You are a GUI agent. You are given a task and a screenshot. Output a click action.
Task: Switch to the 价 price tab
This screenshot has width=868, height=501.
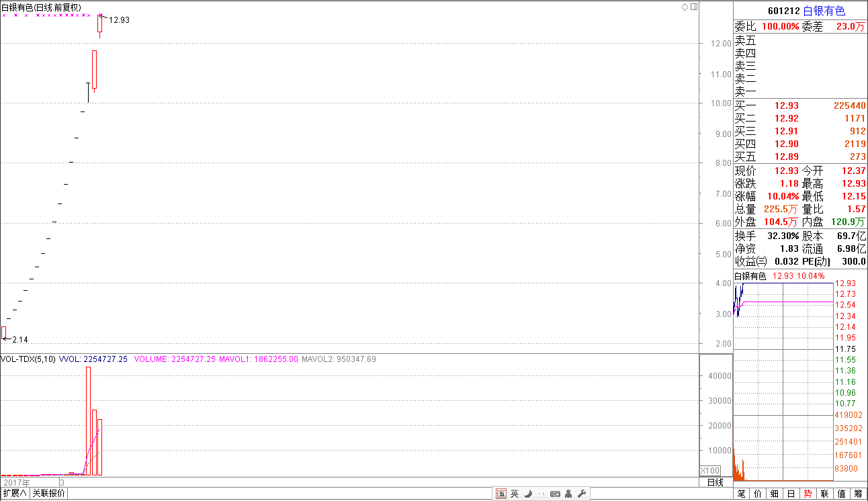pos(758,494)
